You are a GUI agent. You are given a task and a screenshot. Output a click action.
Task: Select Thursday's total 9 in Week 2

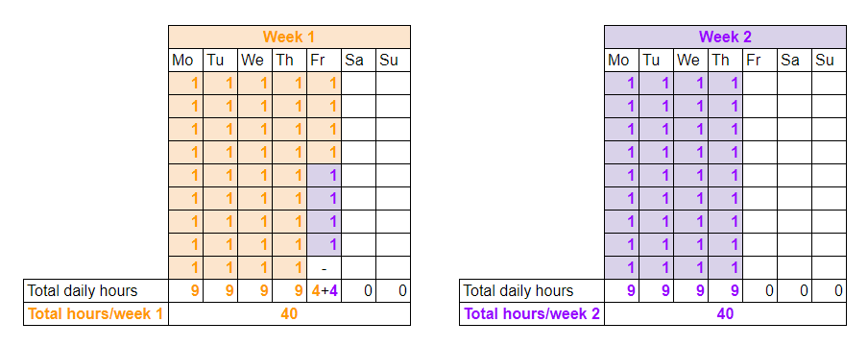pos(725,291)
